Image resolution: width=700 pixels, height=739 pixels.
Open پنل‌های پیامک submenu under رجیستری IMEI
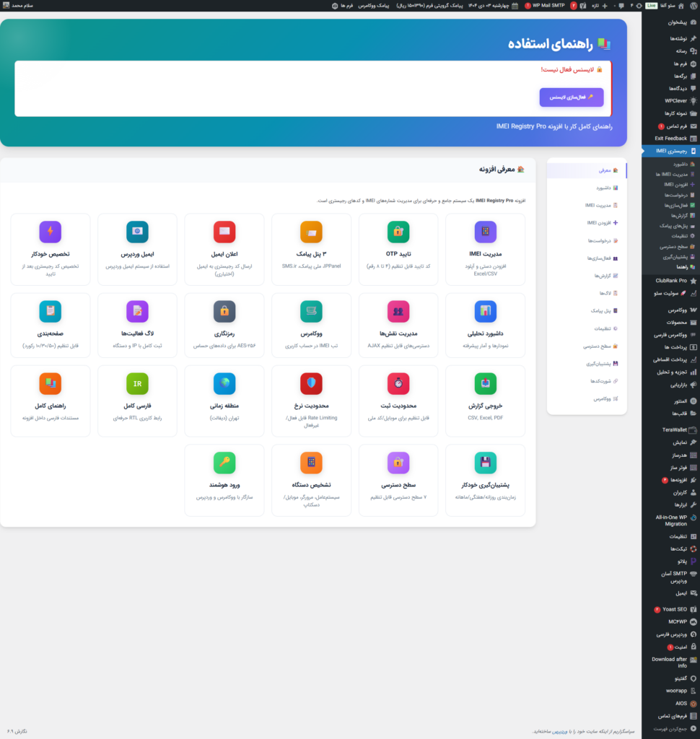click(671, 226)
